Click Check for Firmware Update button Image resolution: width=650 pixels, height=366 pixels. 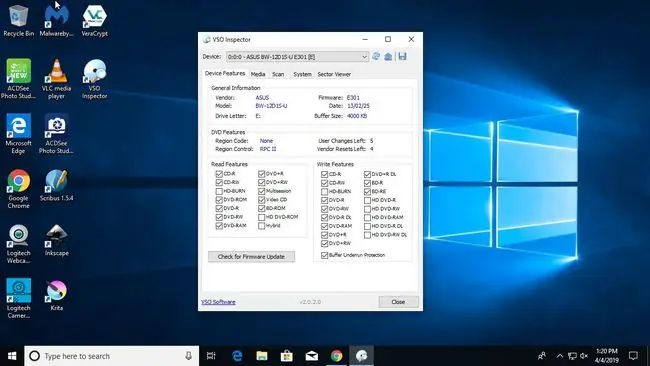click(251, 257)
